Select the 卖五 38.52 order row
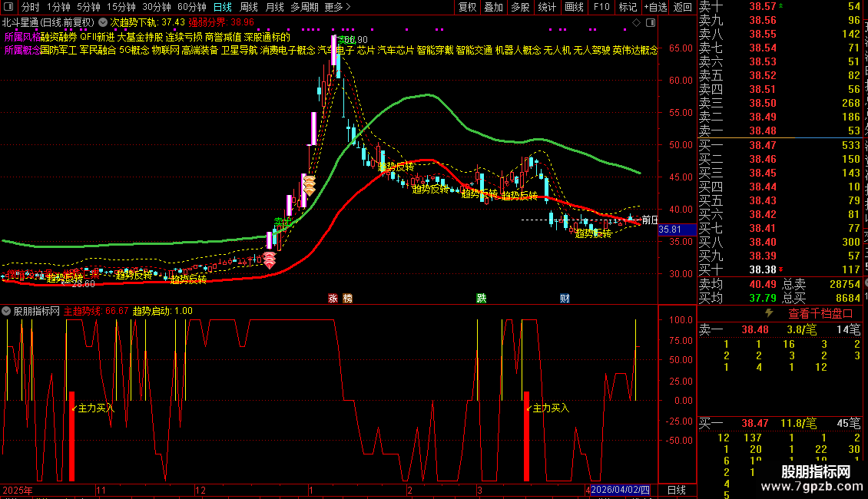868x499 pixels. pyautogui.click(x=780, y=75)
